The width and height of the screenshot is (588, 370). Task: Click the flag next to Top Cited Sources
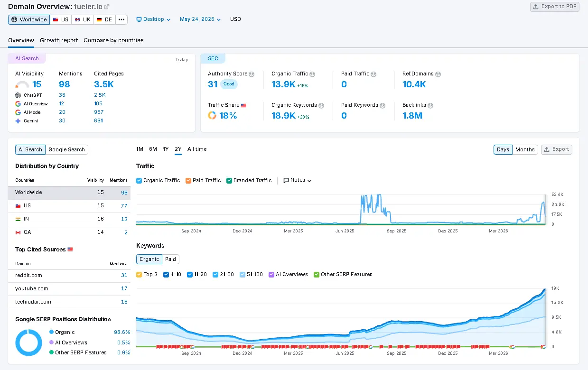point(70,250)
